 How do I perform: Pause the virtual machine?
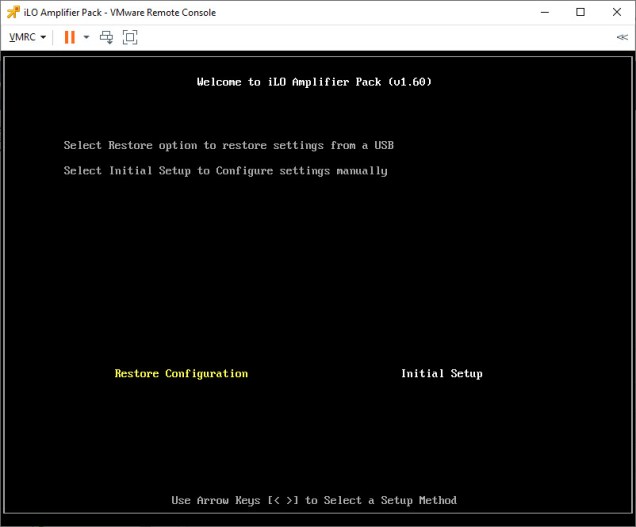pyautogui.click(x=70, y=37)
